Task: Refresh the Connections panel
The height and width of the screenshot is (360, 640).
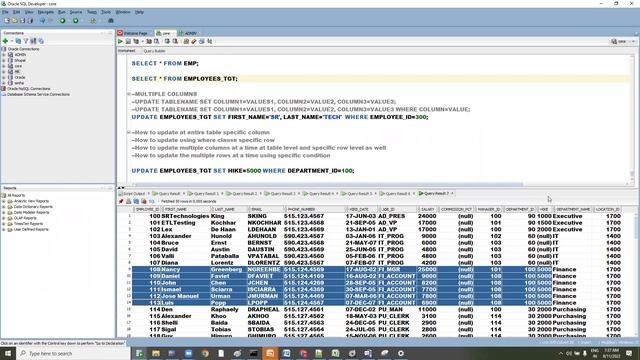Action: tap(18, 41)
